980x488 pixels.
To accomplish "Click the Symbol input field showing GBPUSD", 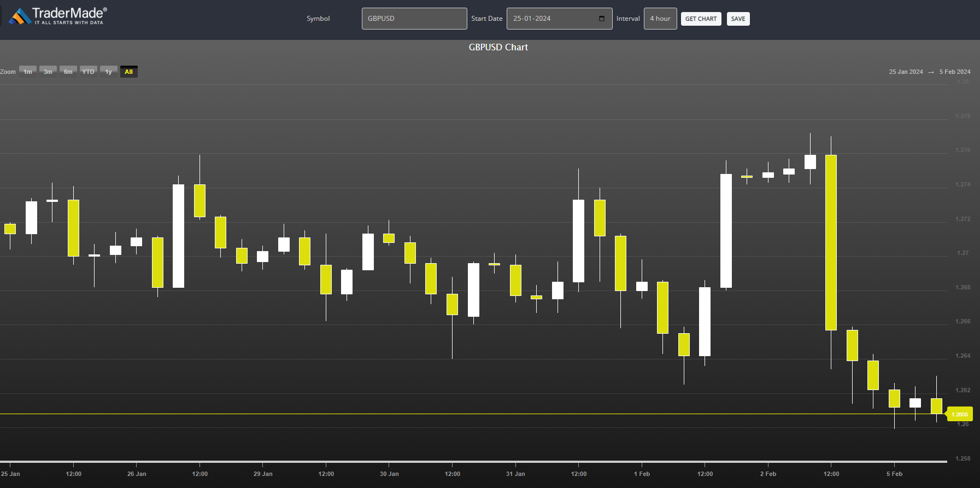I will click(414, 19).
